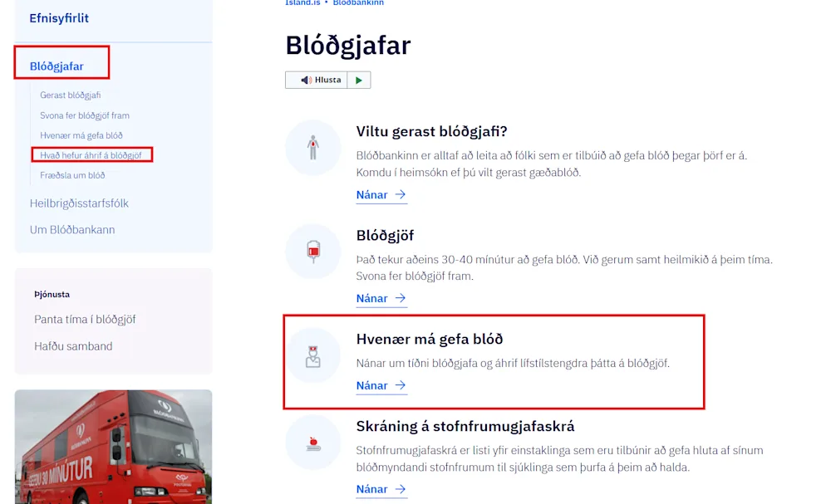Click the blood donor person icon
The width and height of the screenshot is (831, 504).
pyautogui.click(x=312, y=148)
